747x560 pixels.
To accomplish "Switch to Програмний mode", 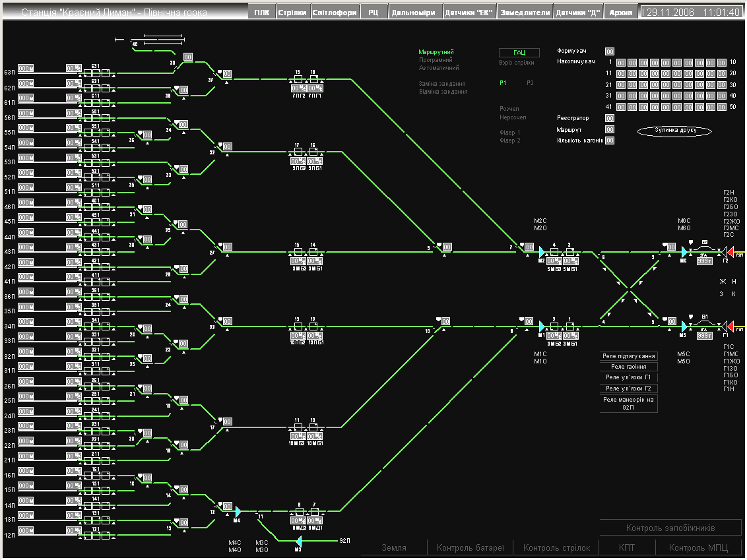I will pos(436,60).
